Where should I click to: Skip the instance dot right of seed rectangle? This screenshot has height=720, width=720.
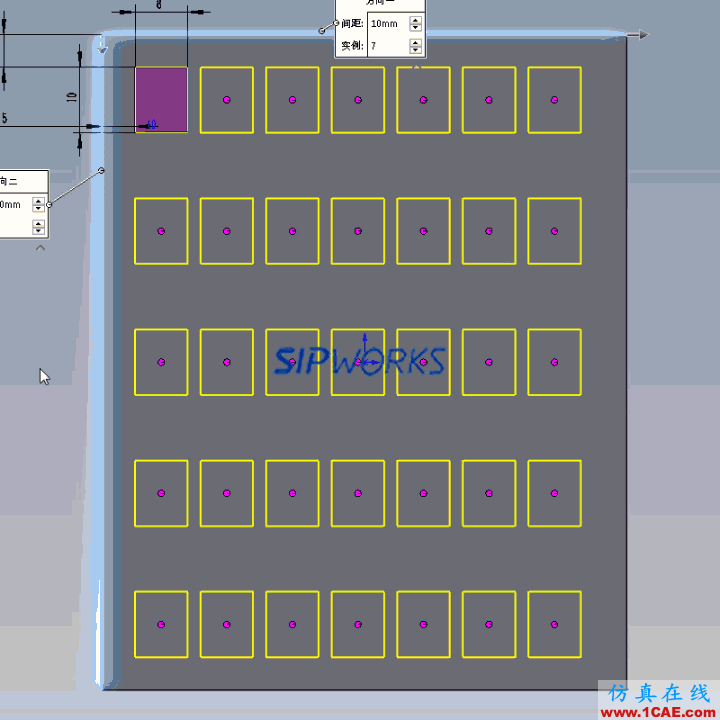coord(227,100)
